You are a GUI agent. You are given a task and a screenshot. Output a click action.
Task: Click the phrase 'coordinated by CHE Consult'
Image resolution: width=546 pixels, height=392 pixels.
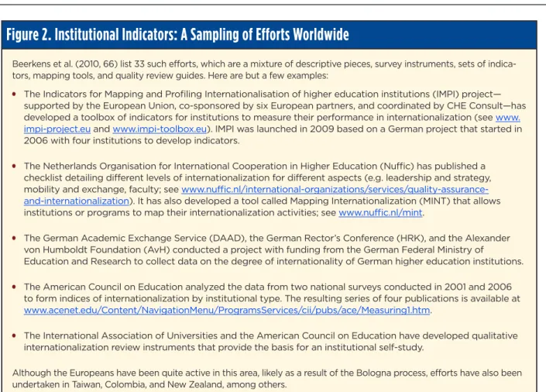pos(440,105)
